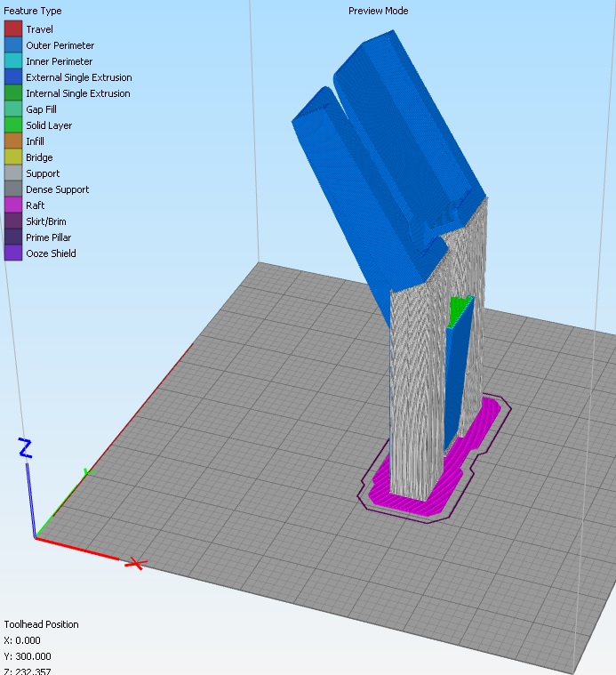Click the 'Outer Perimeter' legend label
This screenshot has height=675, width=616.
coord(60,45)
